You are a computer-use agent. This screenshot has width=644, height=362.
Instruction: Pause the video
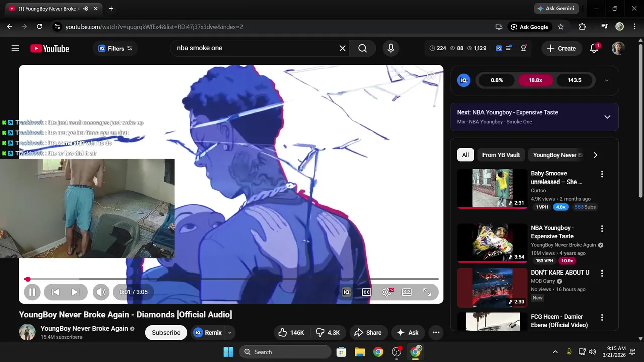tap(32, 292)
